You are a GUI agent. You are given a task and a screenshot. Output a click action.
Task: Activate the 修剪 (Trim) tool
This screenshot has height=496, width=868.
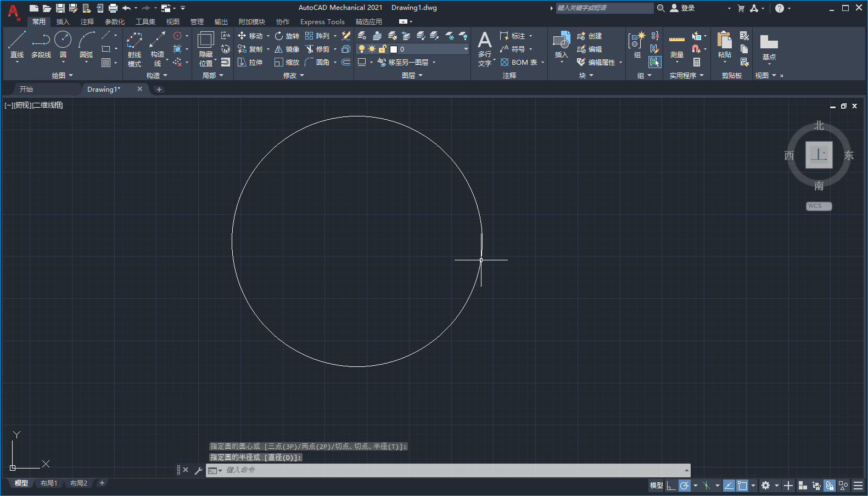[317, 49]
